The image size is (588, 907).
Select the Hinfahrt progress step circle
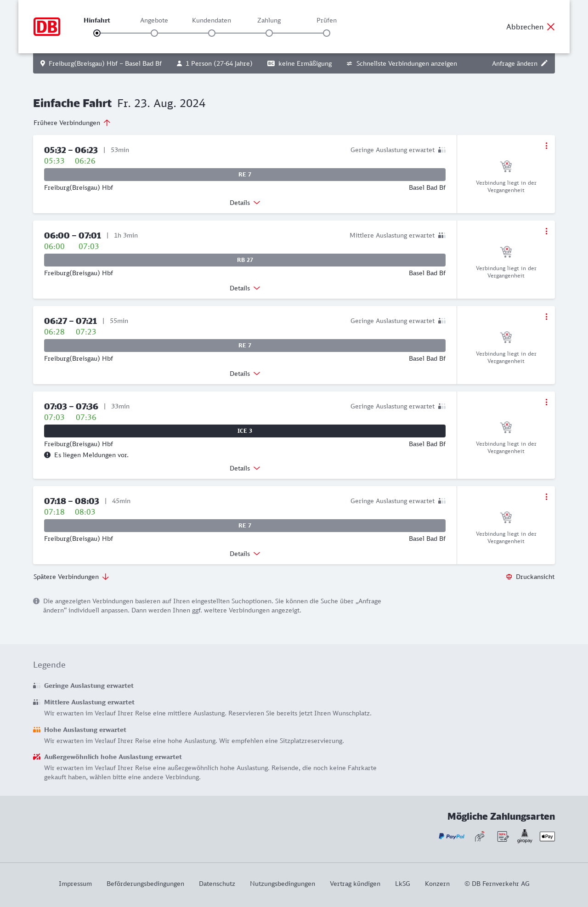(97, 33)
